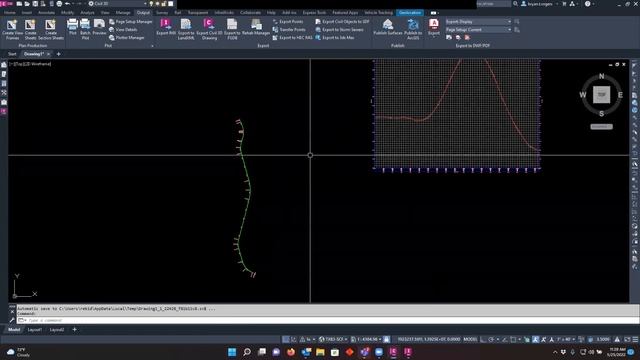
Task: Click Export Civil Objects to SDF
Action: (x=342, y=22)
